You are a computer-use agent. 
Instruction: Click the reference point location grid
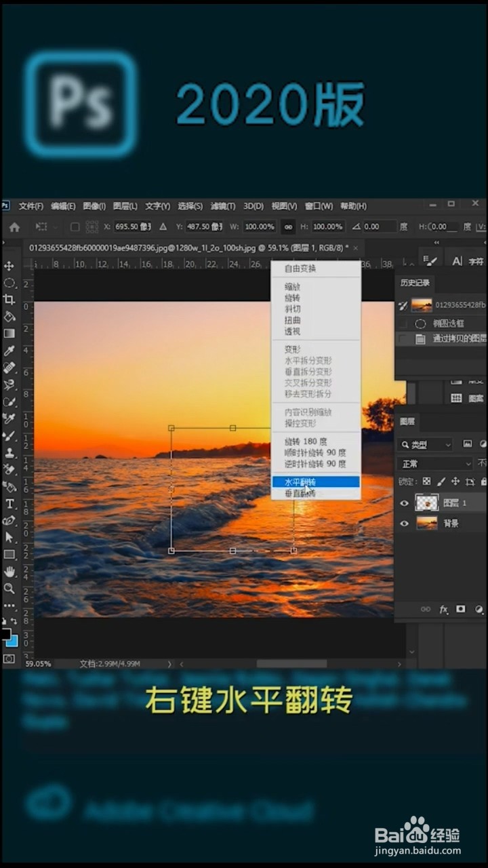92,227
